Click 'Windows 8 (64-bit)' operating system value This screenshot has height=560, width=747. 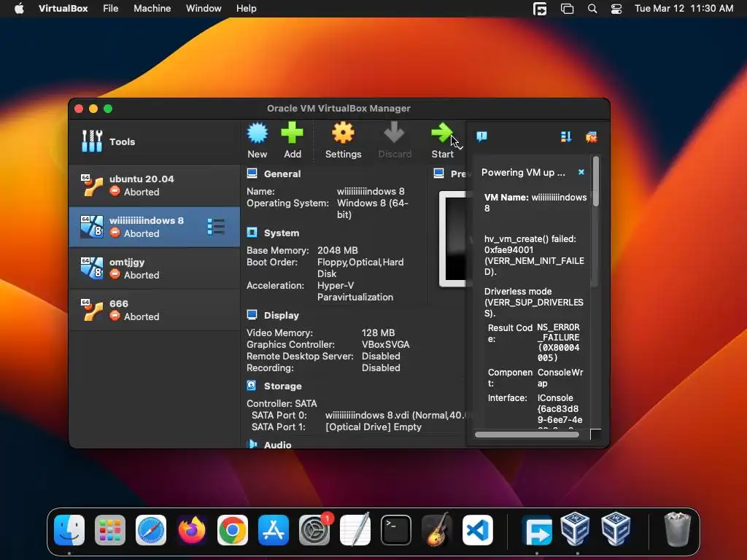(373, 209)
